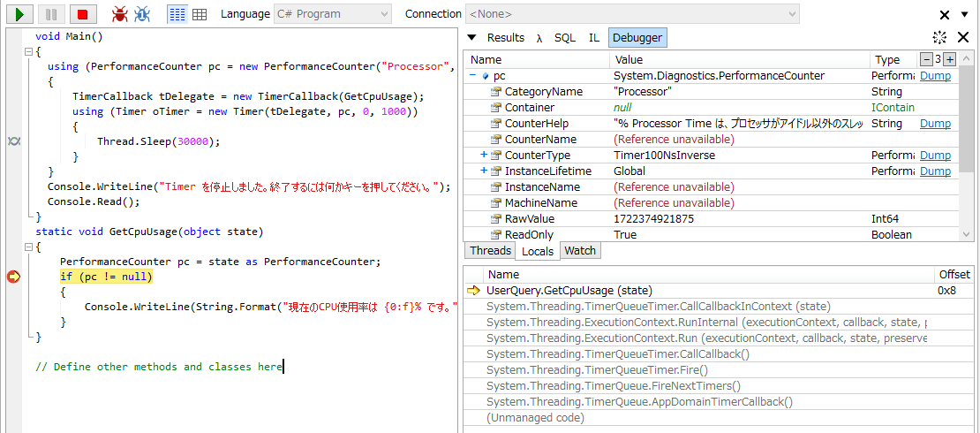Open the Language dropdown
Screen dimensions: 980x433
coord(331,14)
